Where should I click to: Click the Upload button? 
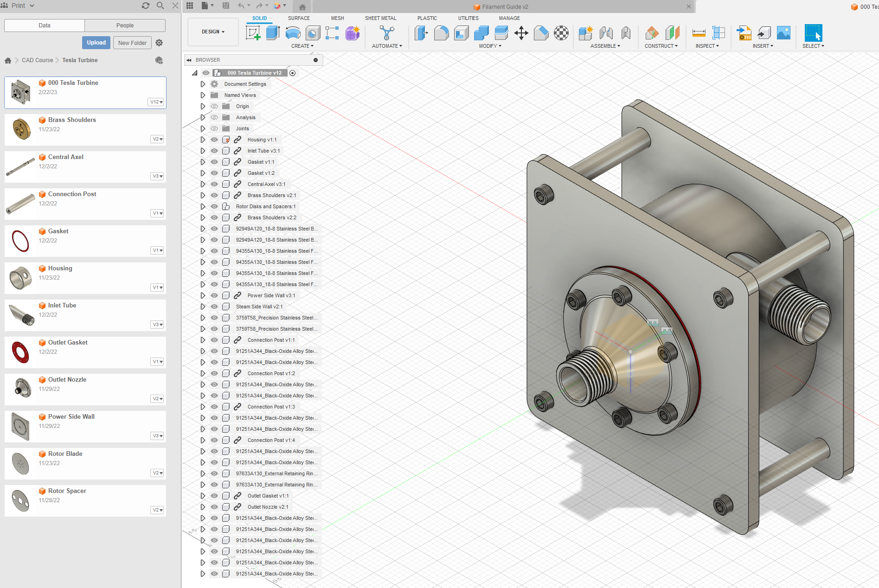click(x=96, y=43)
